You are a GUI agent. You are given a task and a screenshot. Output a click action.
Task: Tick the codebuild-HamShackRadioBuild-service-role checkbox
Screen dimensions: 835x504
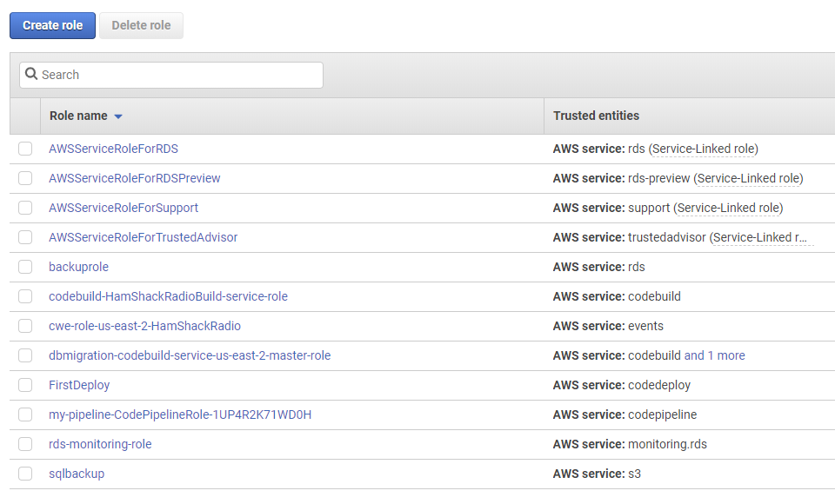25,296
